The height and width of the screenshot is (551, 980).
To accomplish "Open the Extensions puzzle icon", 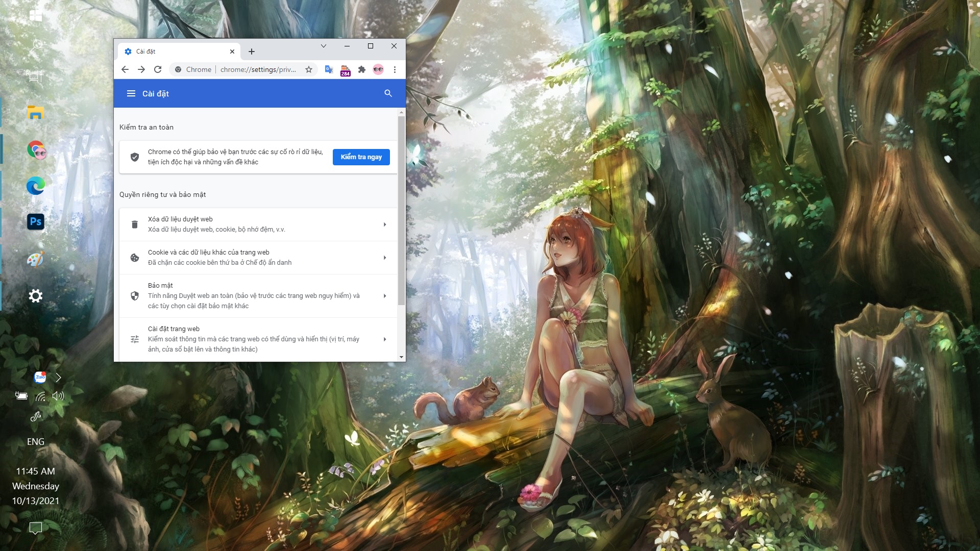I will click(x=362, y=69).
